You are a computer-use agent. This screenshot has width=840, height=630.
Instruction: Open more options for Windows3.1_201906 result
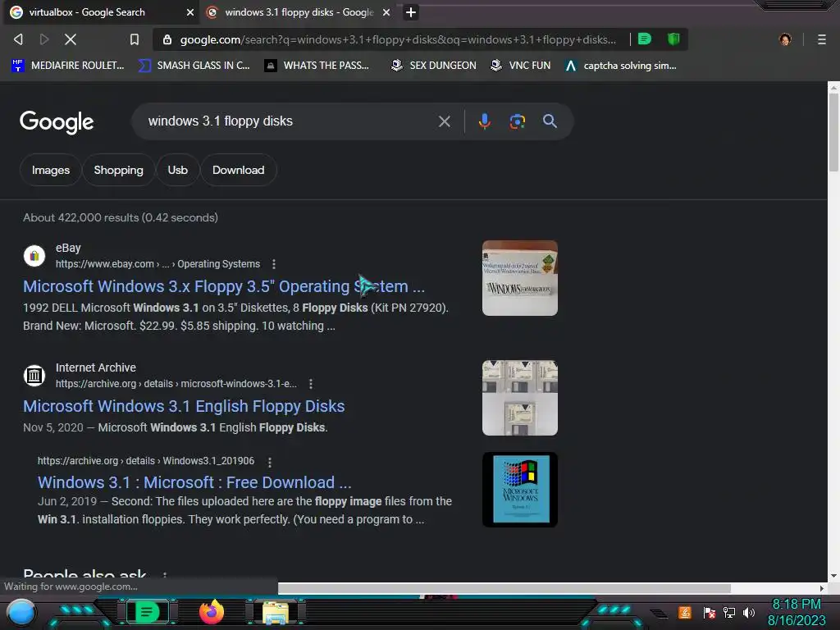(269, 462)
